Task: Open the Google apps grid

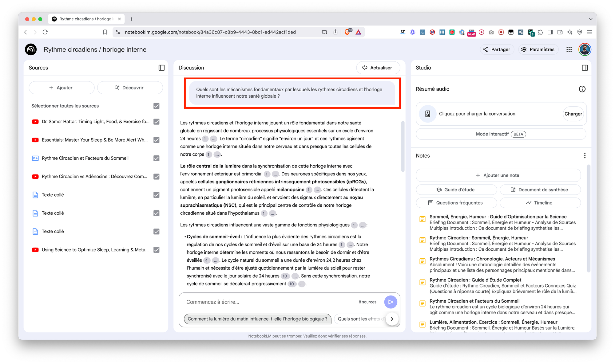Action: point(569,49)
